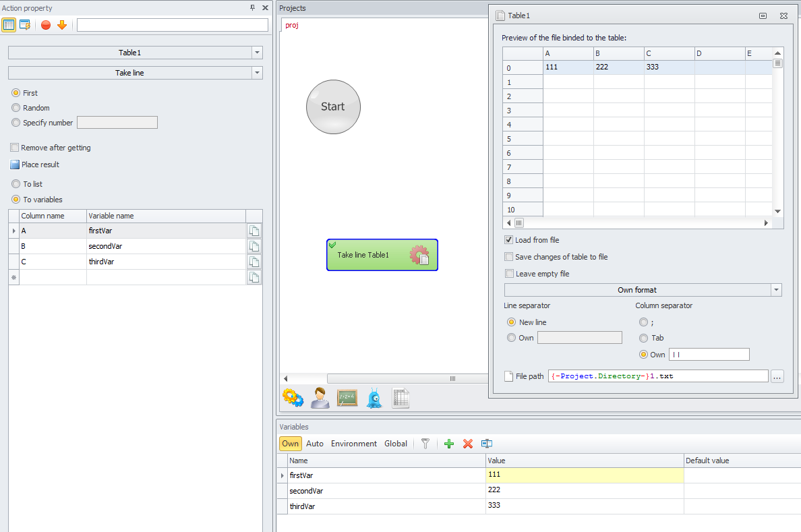Click the red circle icon in Action property toolbar
Viewport: 801px width, 532px height.
[x=46, y=24]
